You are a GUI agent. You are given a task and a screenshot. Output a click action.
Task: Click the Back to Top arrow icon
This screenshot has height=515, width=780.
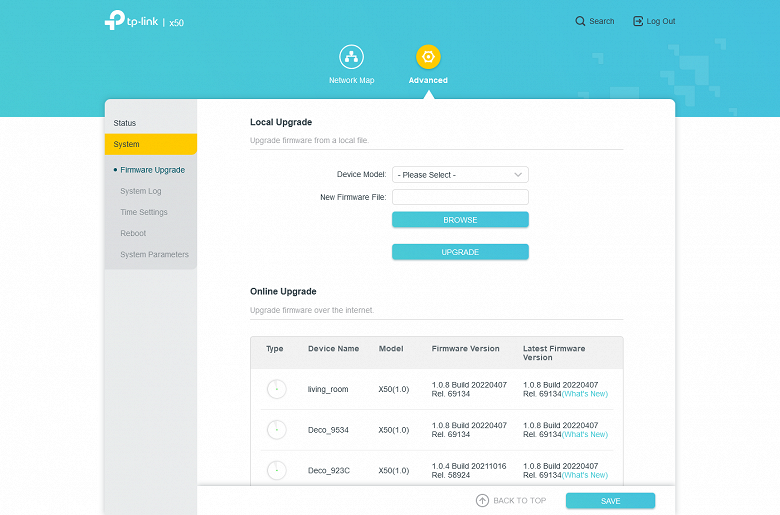click(x=482, y=501)
